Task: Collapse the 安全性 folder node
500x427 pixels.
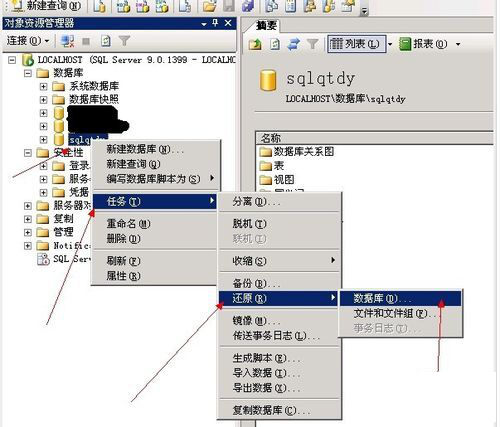Action: click(28, 153)
